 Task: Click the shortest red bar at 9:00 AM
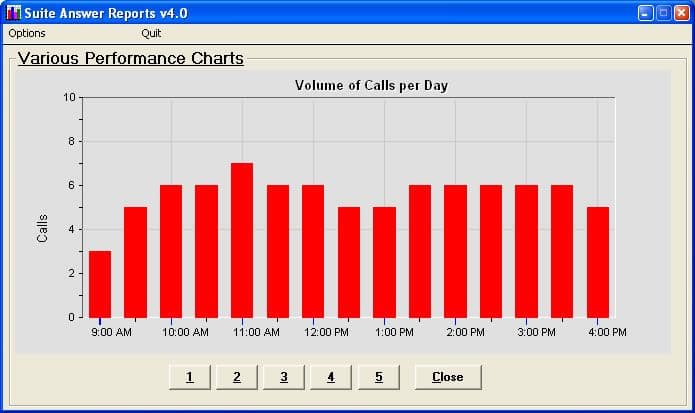pos(100,284)
